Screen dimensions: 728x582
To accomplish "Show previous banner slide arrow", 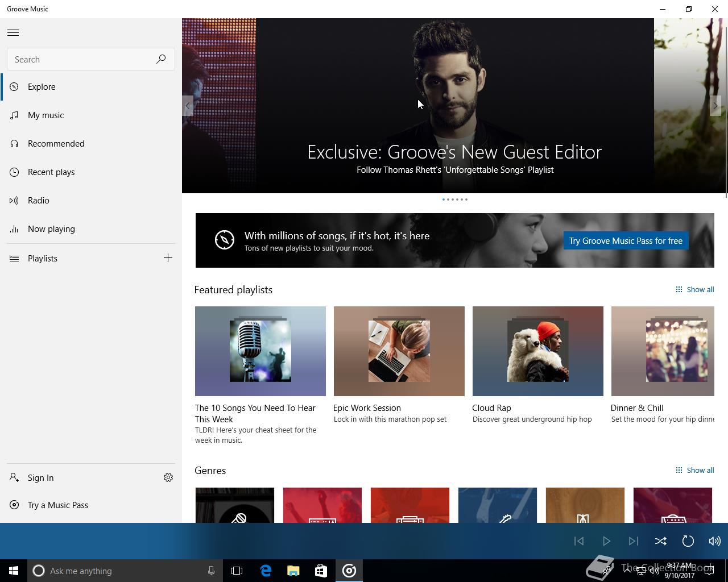I will (188, 106).
